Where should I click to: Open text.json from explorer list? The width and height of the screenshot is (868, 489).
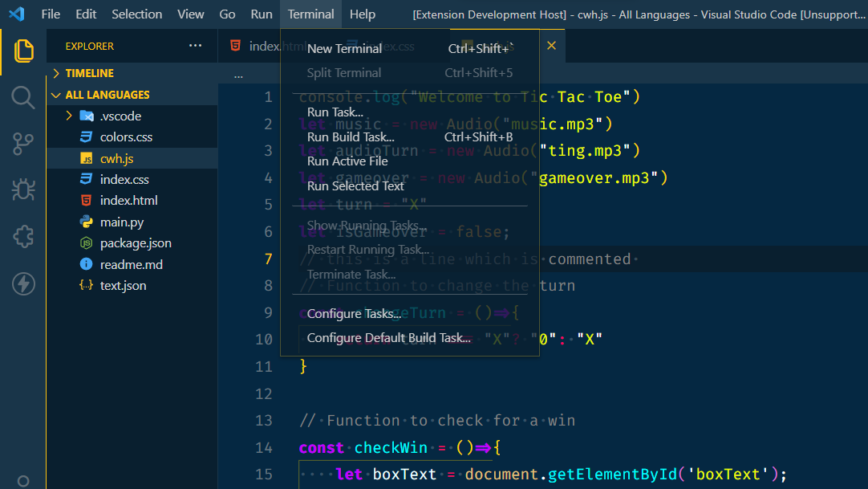click(x=123, y=286)
